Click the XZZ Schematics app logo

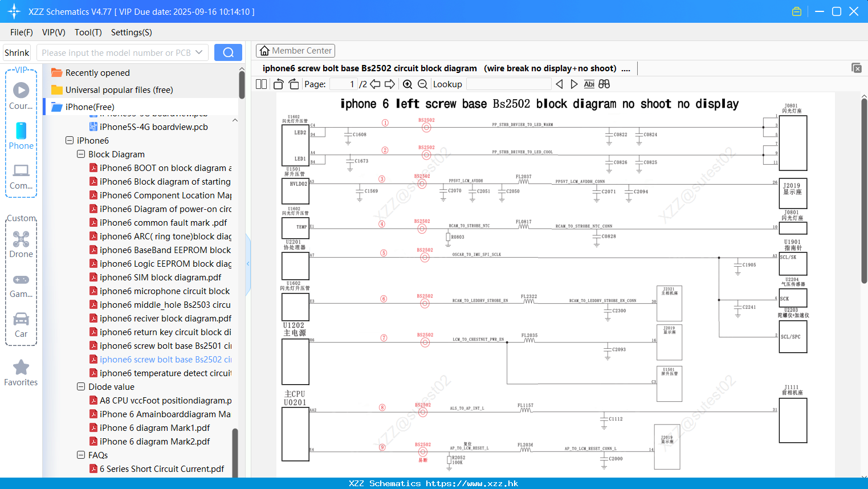[x=14, y=11]
